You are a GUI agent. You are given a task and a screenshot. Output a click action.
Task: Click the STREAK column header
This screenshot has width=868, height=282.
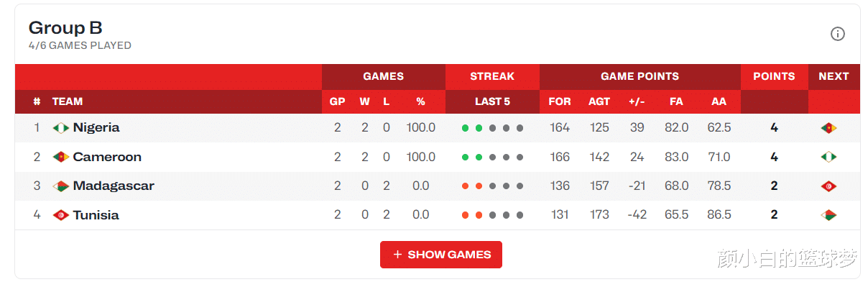click(x=492, y=76)
